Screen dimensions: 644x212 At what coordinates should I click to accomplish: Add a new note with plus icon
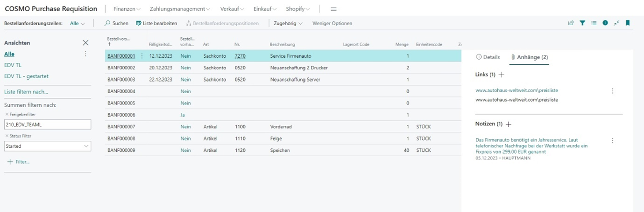click(509, 124)
